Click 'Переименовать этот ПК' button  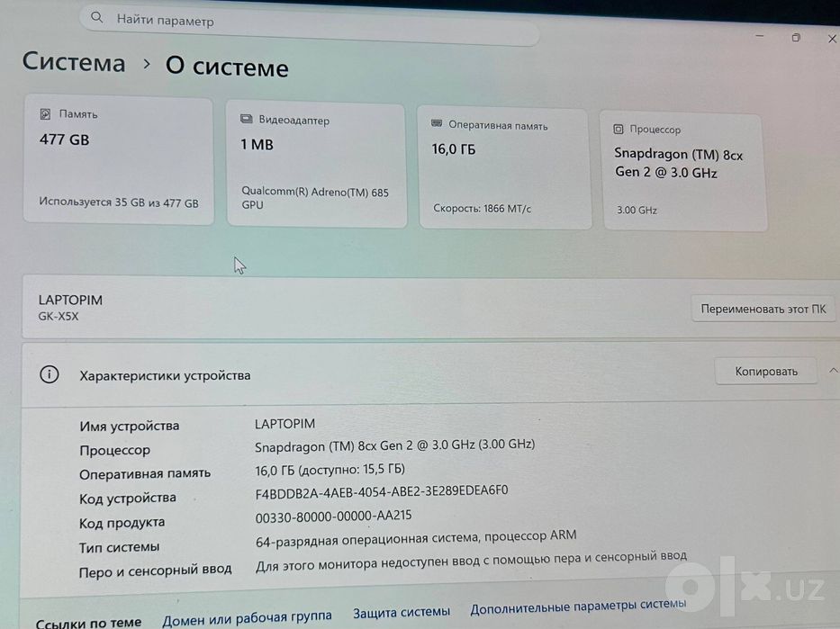coord(763,309)
